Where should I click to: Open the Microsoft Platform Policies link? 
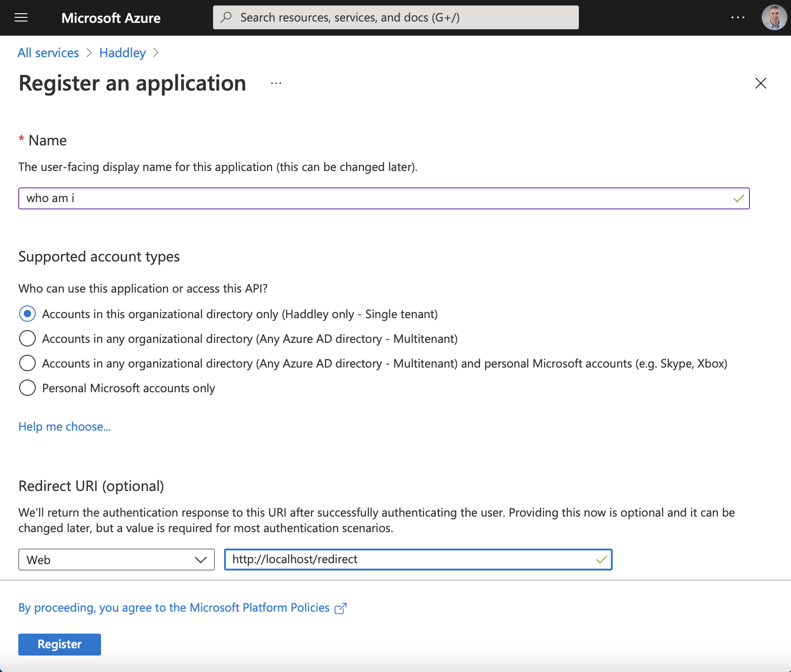pyautogui.click(x=174, y=608)
